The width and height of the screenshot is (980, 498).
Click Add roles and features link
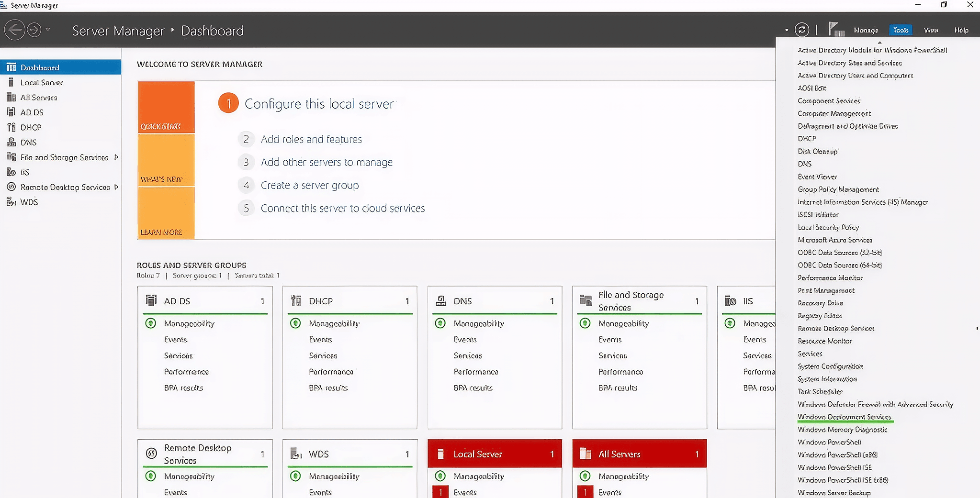311,139
